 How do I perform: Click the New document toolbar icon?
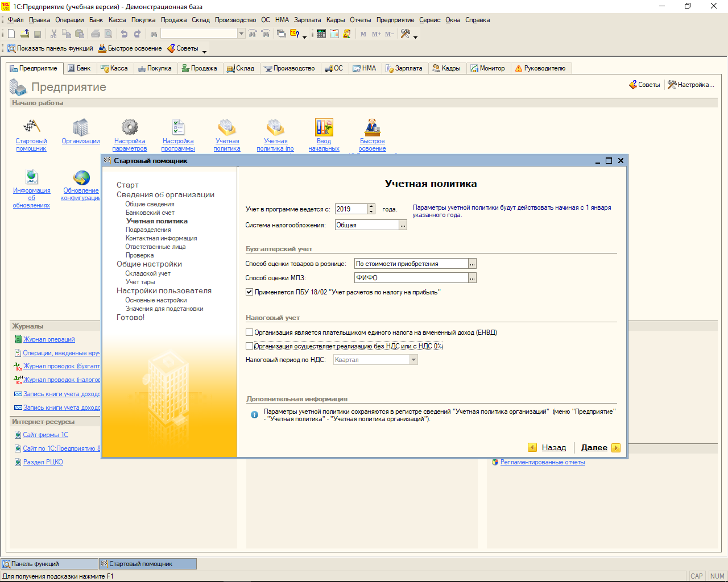coord(11,34)
